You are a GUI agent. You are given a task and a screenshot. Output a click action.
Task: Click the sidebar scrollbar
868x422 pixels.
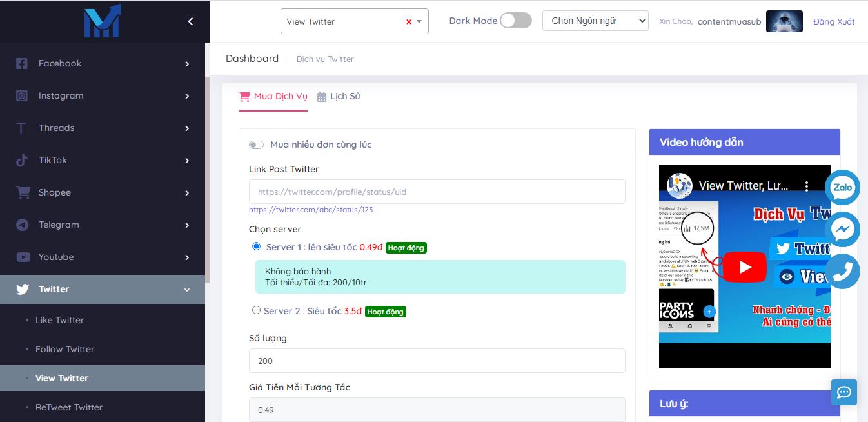207,179
